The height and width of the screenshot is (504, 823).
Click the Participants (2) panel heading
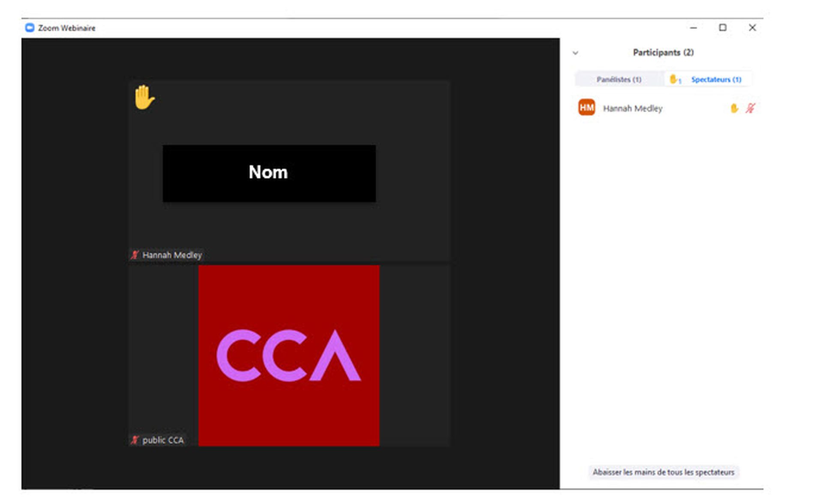(x=663, y=52)
